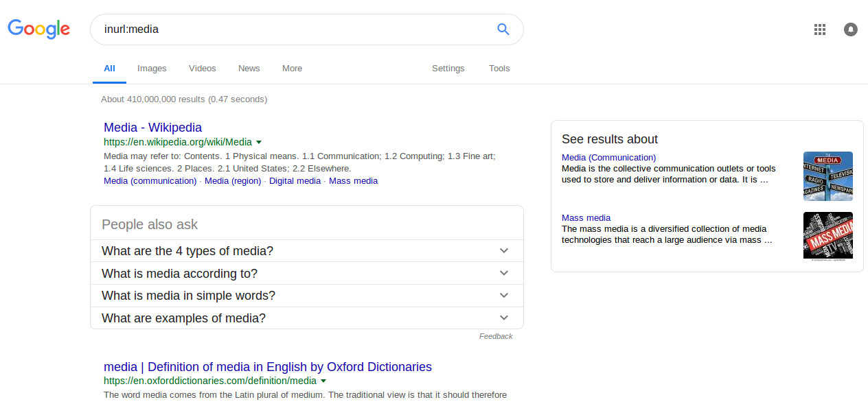Select the All tab

tap(109, 69)
